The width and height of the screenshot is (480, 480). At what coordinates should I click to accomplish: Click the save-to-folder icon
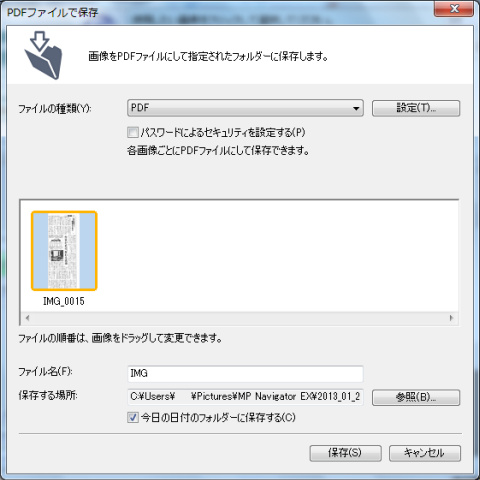tap(43, 55)
